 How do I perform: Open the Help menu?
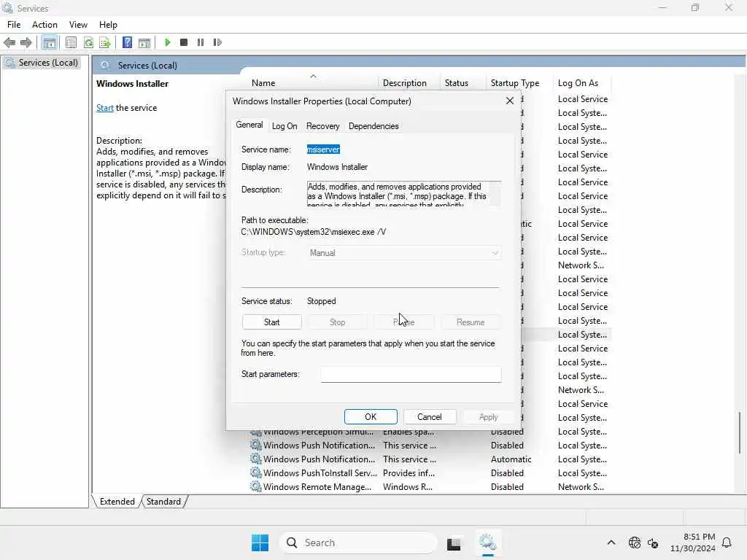point(108,25)
